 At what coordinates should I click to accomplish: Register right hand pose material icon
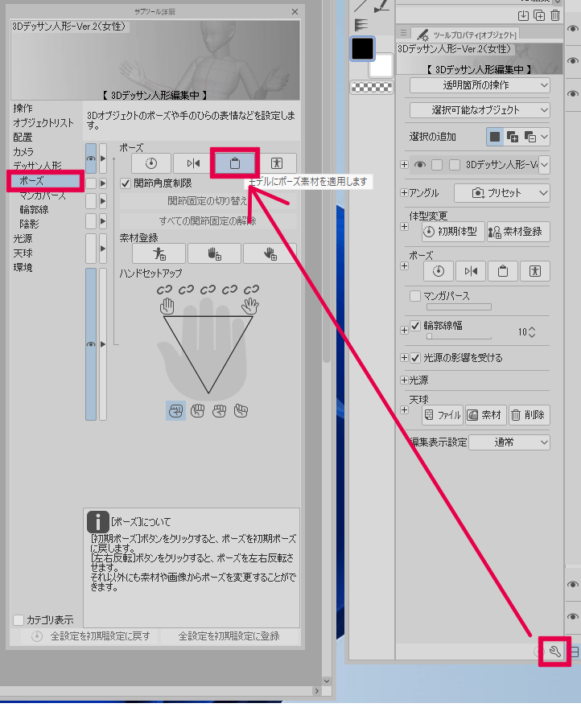point(270,253)
